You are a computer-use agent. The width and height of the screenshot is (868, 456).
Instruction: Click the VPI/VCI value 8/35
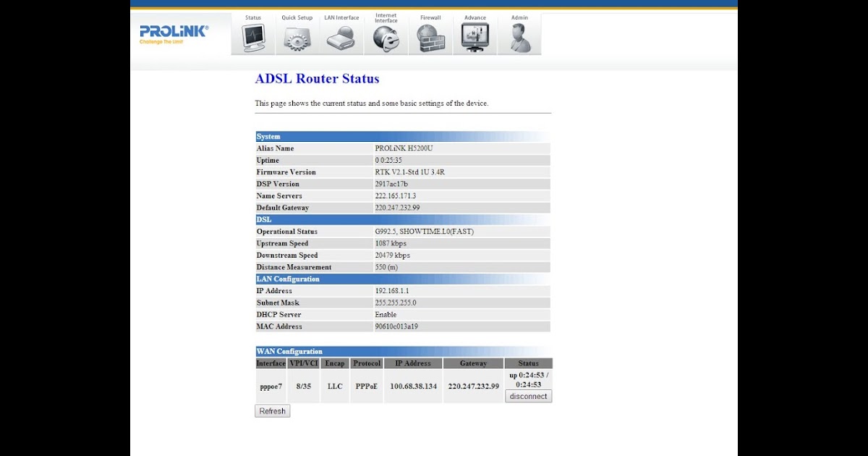(x=304, y=387)
